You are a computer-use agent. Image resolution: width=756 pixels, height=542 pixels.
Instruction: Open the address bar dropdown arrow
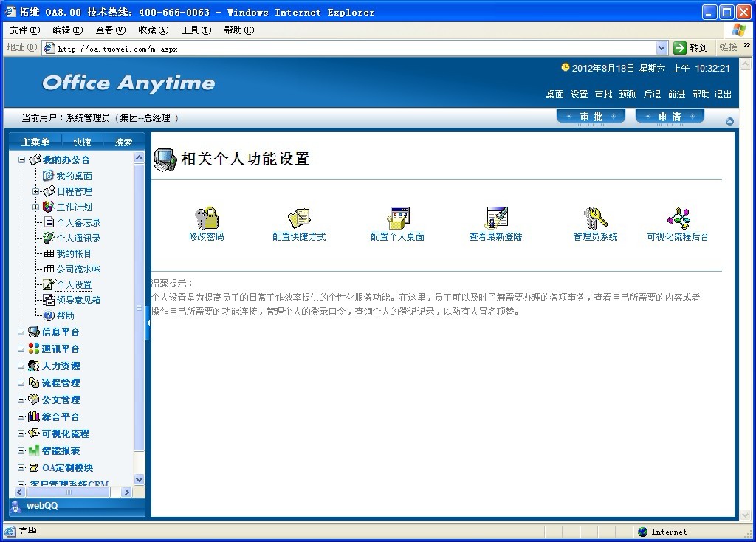pyautogui.click(x=661, y=48)
